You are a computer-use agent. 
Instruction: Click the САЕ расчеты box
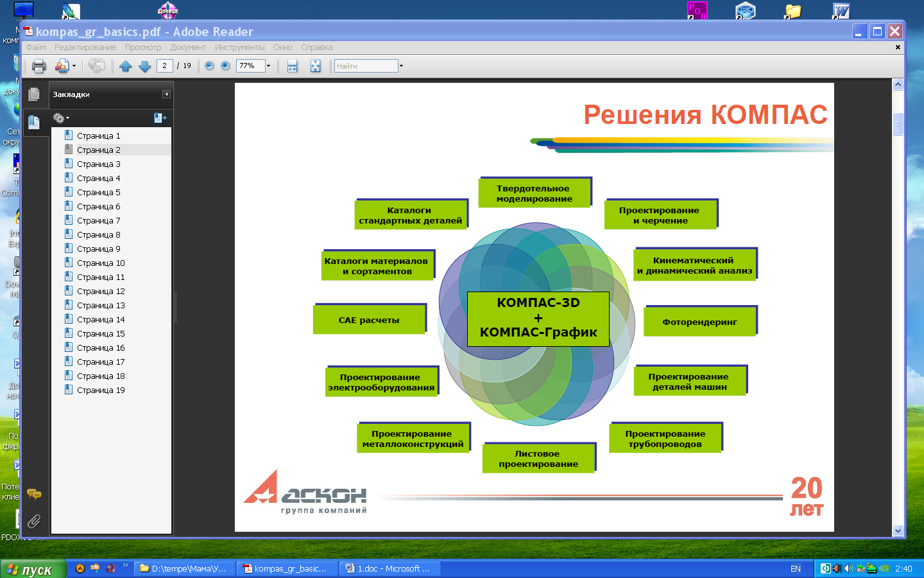pos(369,320)
